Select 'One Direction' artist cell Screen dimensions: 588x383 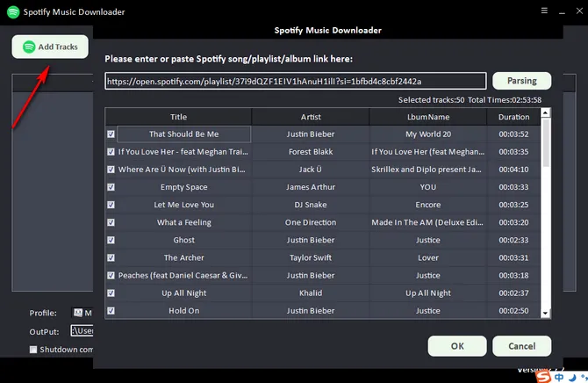[x=311, y=222]
